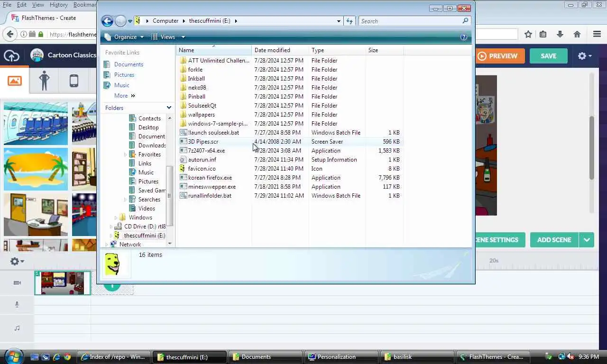Launch Chrome from quick launch
Image resolution: width=607 pixels, height=364 pixels.
click(67, 357)
